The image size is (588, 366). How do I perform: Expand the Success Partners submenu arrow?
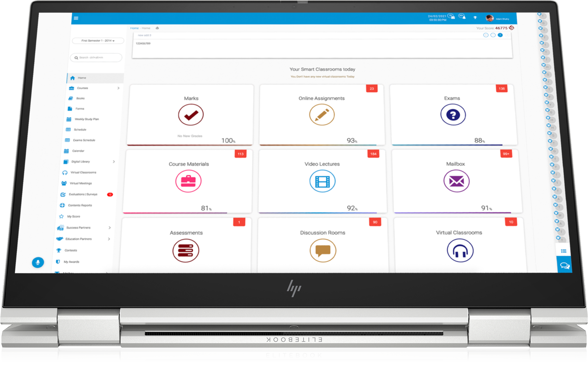click(110, 228)
